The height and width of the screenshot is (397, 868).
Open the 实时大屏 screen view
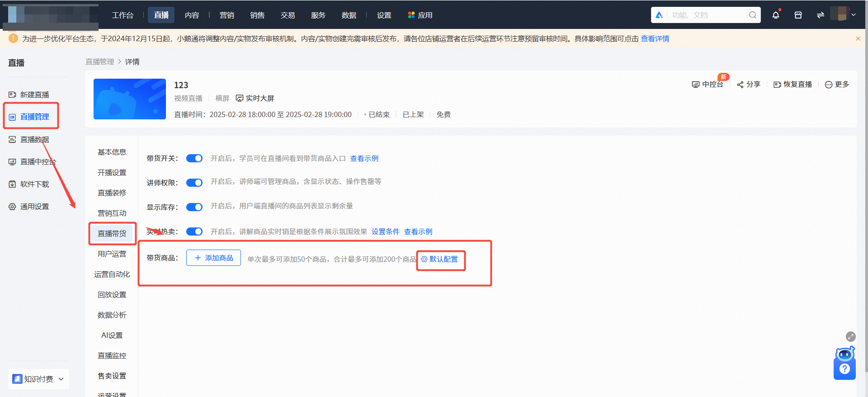255,98
